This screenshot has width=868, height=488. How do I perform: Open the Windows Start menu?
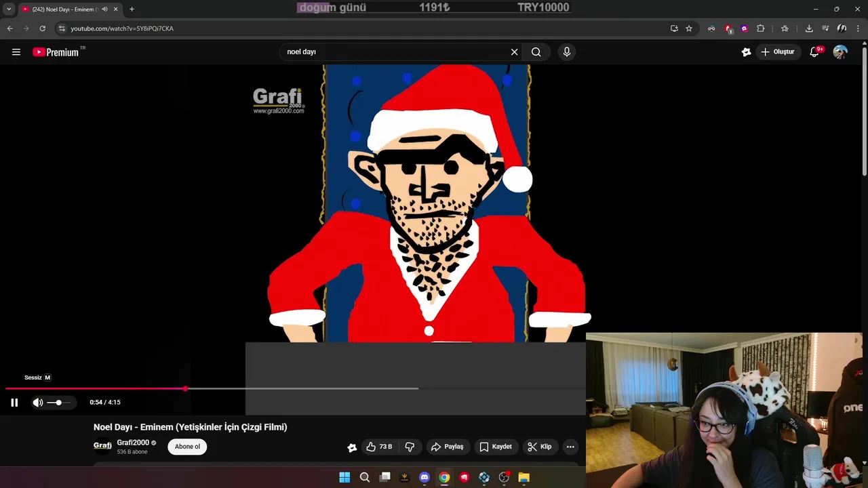pyautogui.click(x=344, y=477)
